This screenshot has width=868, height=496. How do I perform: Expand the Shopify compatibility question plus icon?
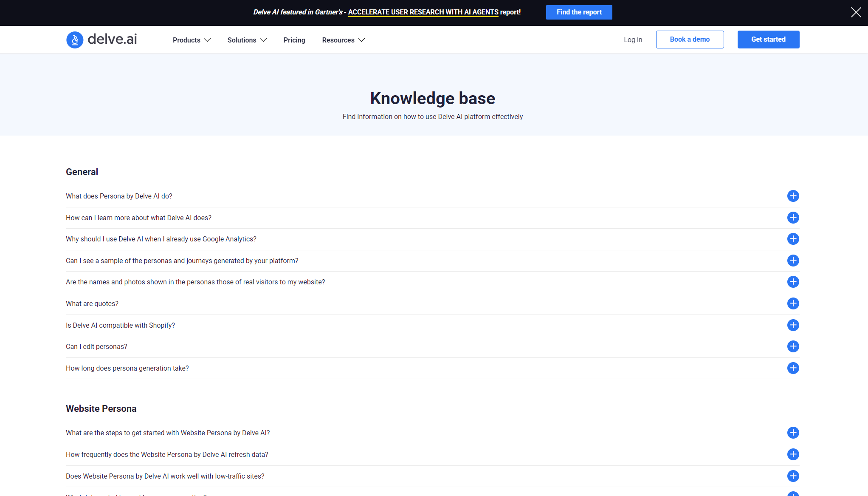click(793, 325)
